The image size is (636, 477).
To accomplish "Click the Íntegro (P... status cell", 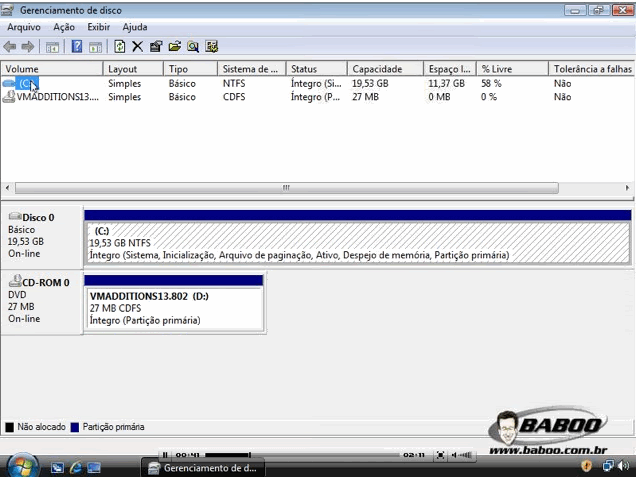I will [315, 97].
